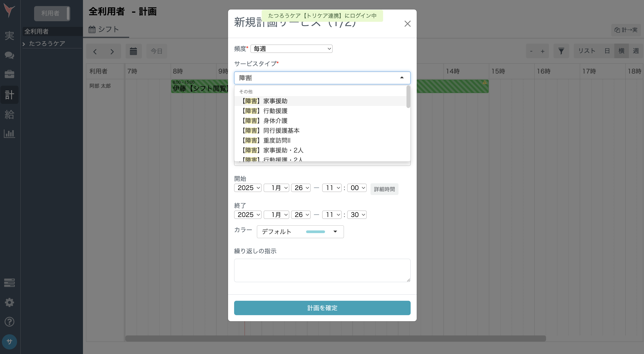Open the start month dropdown
Image resolution: width=644 pixels, height=354 pixels.
pyautogui.click(x=276, y=188)
